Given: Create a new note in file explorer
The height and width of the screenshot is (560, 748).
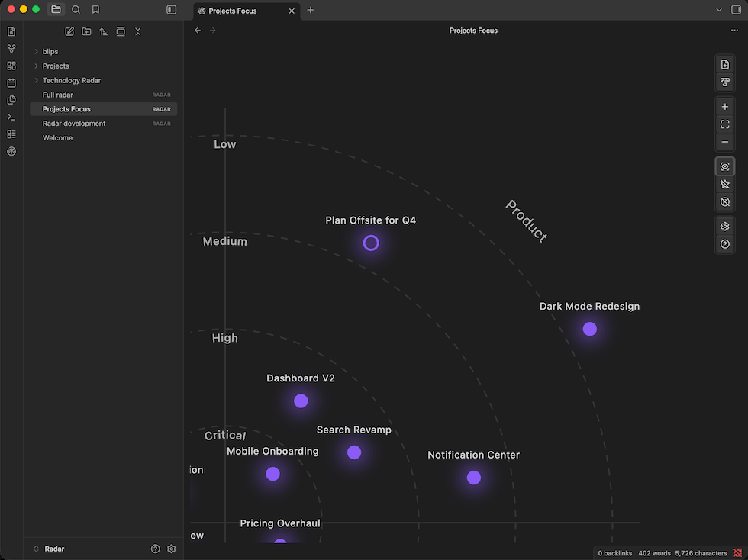Looking at the screenshot, I should point(69,31).
